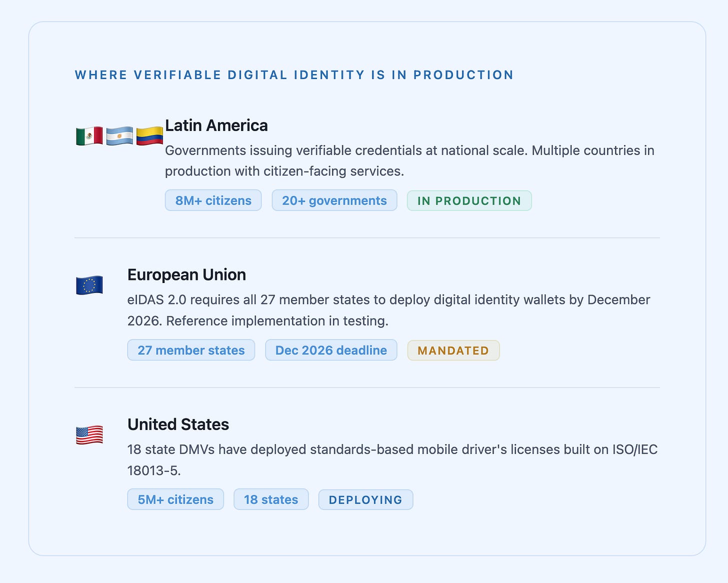
Task: Click the European Union flag icon
Action: click(x=89, y=285)
